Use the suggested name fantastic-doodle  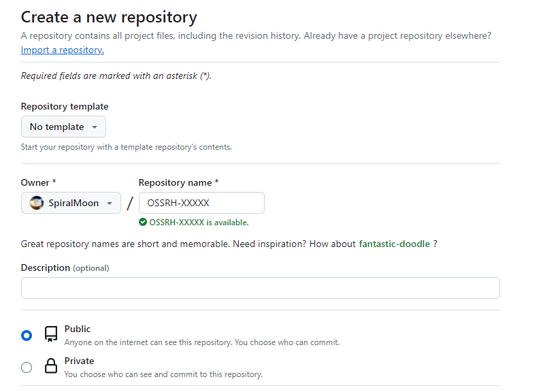pos(394,244)
